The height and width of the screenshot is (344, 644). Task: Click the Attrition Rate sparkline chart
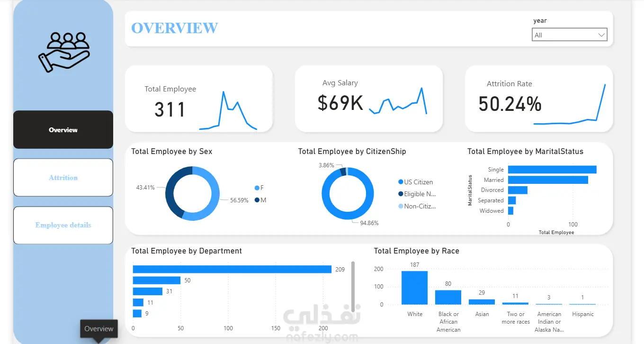click(569, 104)
